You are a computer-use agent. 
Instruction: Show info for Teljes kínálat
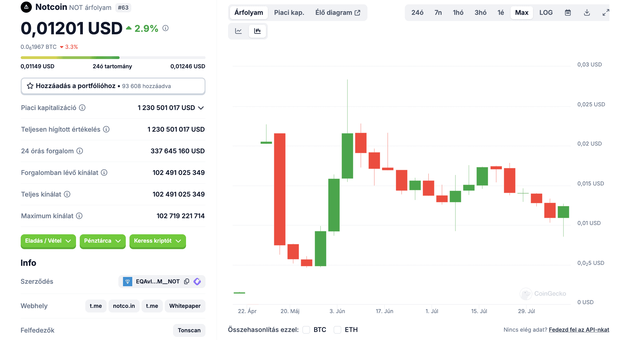67,194
